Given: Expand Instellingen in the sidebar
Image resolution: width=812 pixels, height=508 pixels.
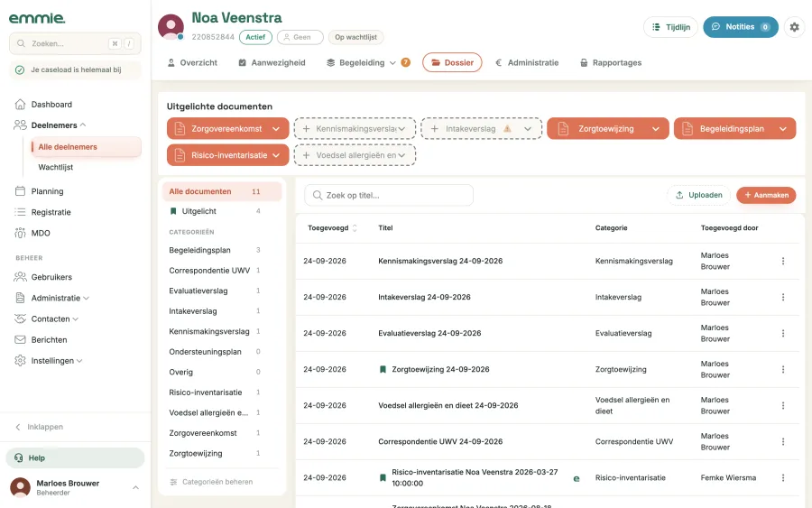Looking at the screenshot, I should click(x=79, y=361).
